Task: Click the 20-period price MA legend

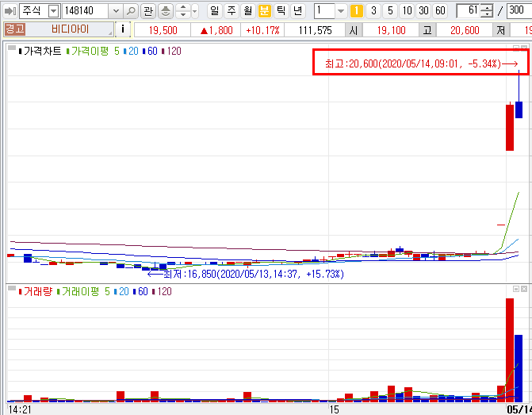Action: pyautogui.click(x=131, y=52)
